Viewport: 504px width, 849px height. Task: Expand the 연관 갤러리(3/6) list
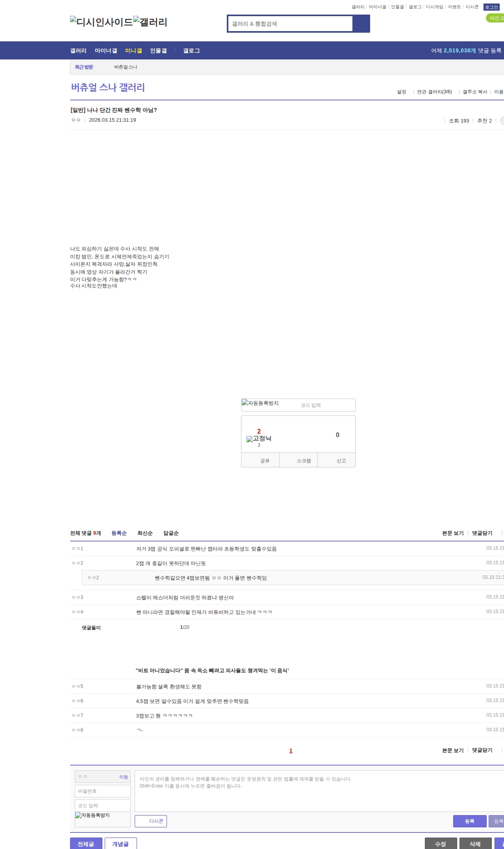pyautogui.click(x=434, y=92)
